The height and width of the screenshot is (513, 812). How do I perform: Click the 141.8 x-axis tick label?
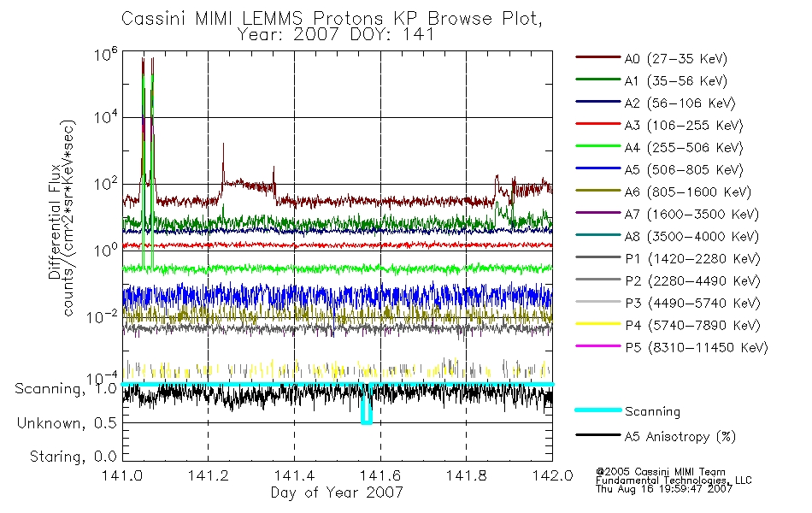(466, 475)
